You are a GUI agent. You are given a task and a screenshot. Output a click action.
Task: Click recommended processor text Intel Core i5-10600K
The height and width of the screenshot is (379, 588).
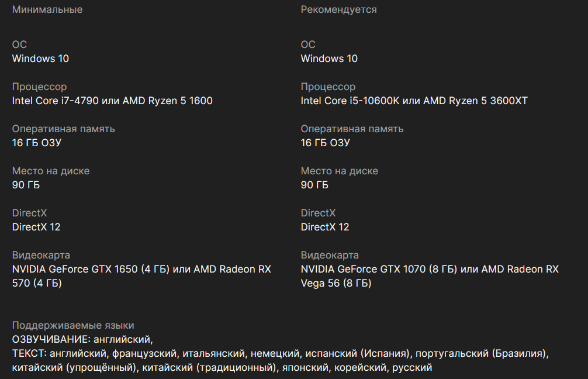(x=350, y=101)
